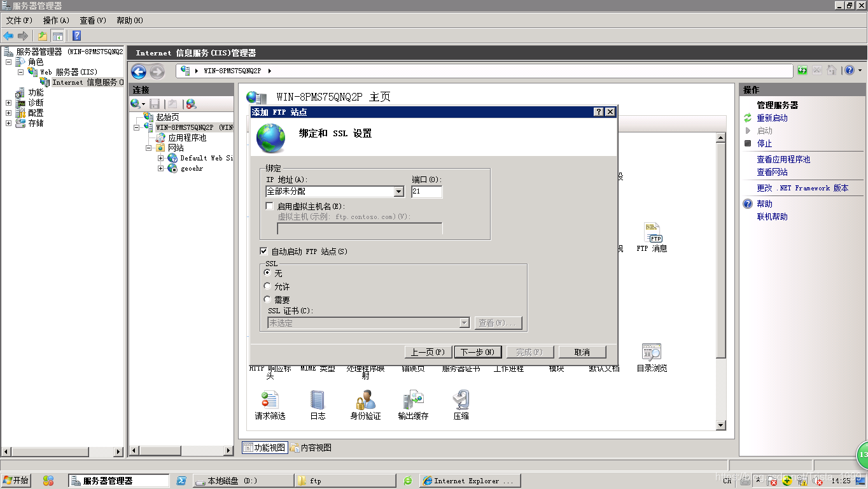Screen dimensions: 868x489
Task: Select Default Web Site in connections tree
Action: [x=206, y=158]
